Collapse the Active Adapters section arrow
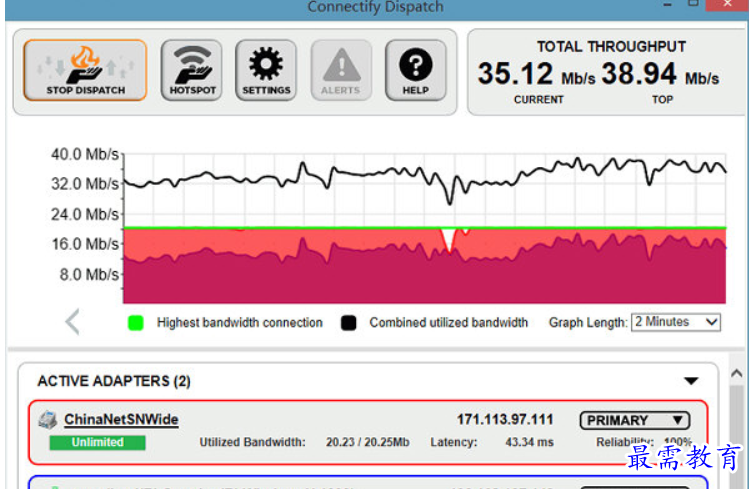This screenshot has width=749, height=489. point(691,381)
